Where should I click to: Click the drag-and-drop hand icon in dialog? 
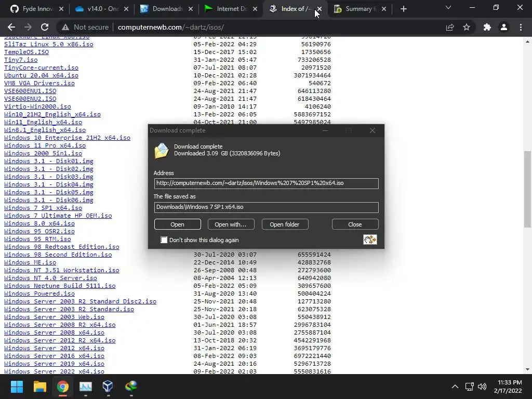pos(370,240)
